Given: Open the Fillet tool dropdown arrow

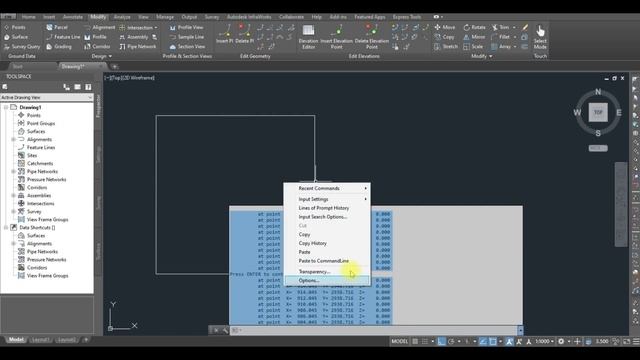Looking at the screenshot, I should coord(515,37).
